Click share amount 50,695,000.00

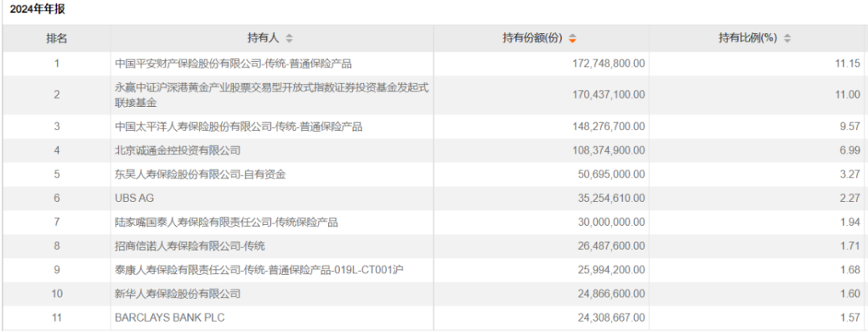pyautogui.click(x=611, y=175)
